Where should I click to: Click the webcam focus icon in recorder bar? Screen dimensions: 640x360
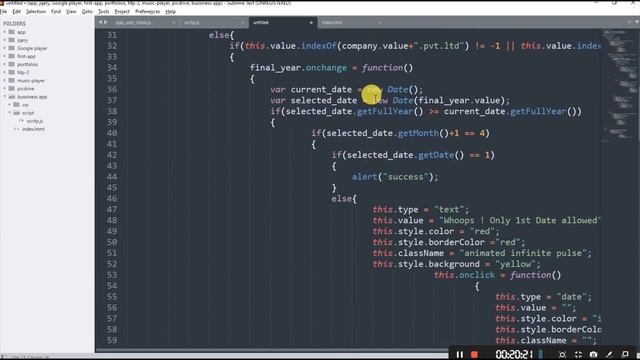tap(562, 354)
